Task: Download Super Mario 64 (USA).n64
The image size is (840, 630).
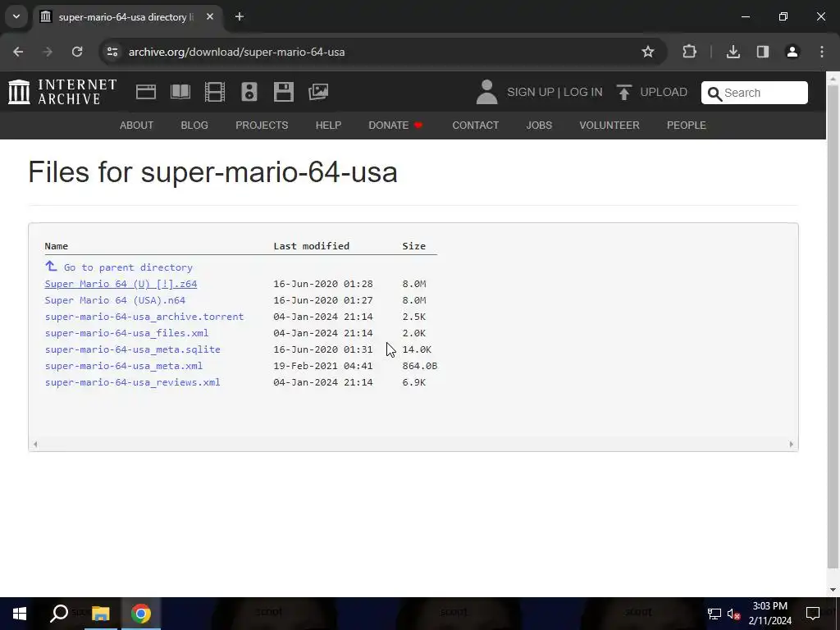Action: (115, 300)
